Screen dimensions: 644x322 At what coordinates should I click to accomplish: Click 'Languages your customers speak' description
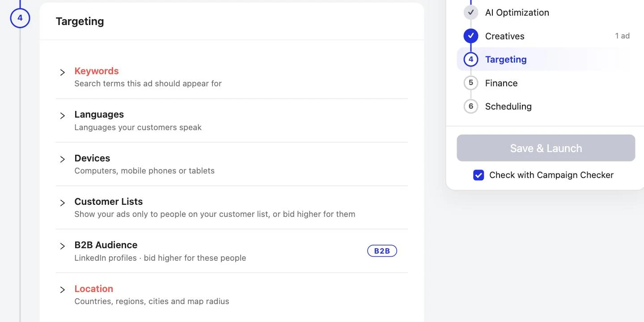[138, 127]
